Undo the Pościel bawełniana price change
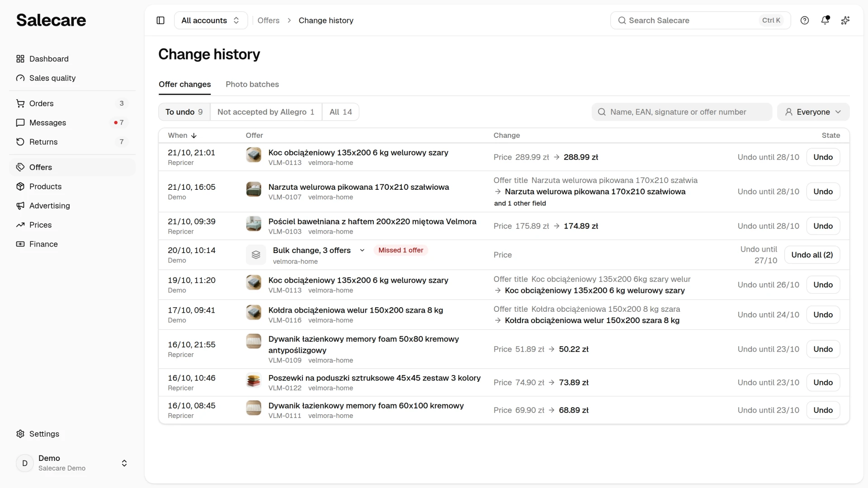 point(823,226)
